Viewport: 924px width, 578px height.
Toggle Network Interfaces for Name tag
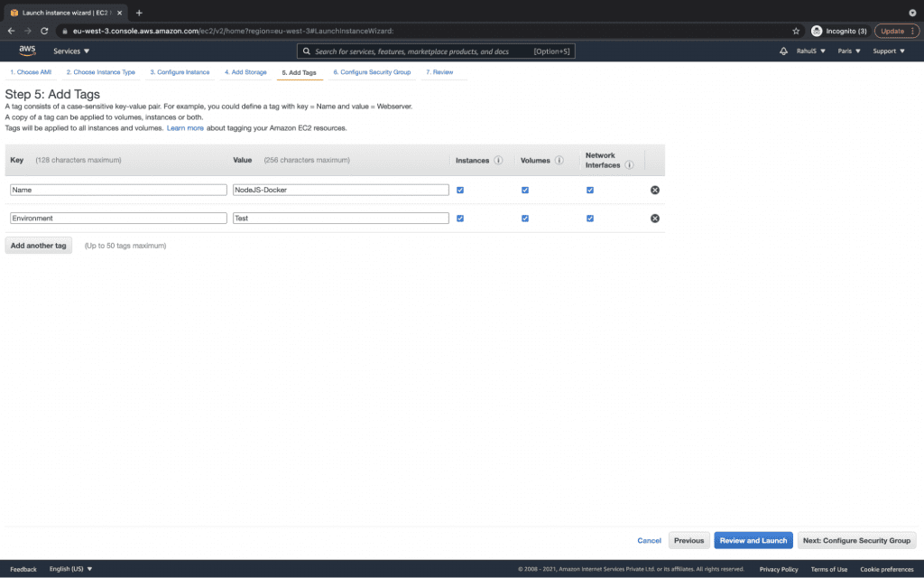pyautogui.click(x=590, y=190)
